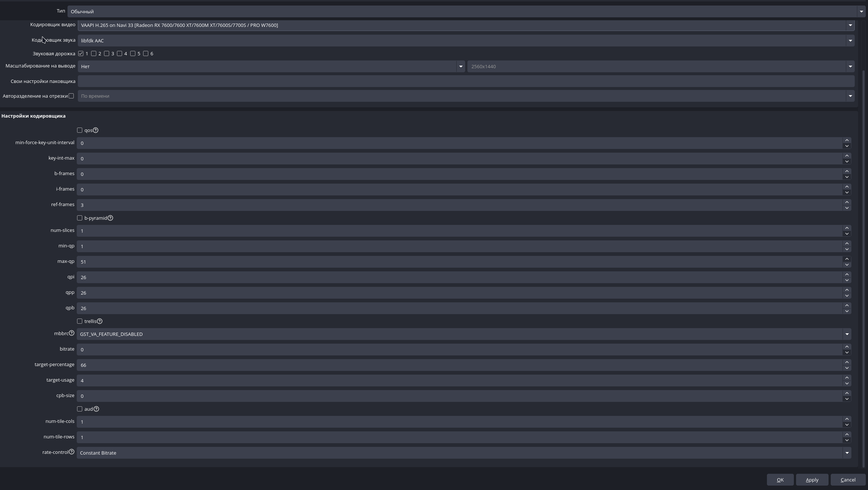The height and width of the screenshot is (490, 868).
Task: Toggle the trellis checkbox
Action: (80, 321)
